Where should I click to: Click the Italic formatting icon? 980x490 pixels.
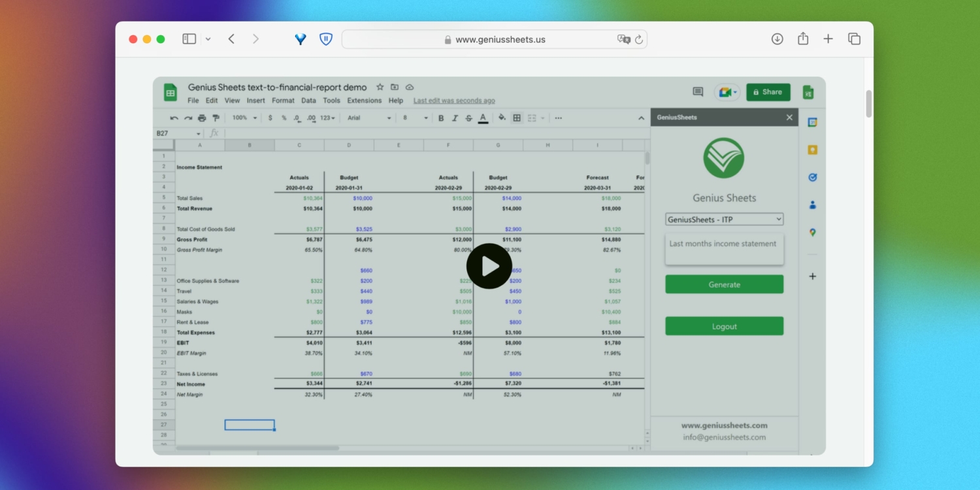tap(455, 118)
